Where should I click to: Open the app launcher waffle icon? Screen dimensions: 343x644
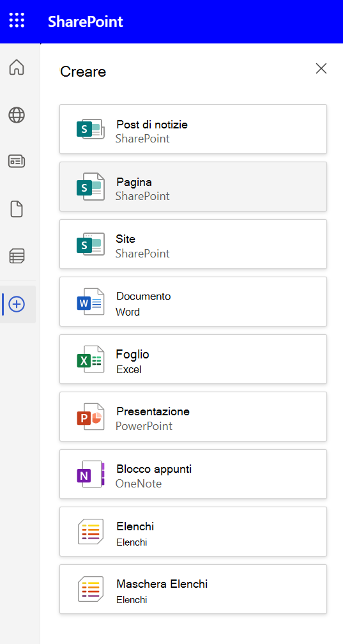(x=17, y=20)
